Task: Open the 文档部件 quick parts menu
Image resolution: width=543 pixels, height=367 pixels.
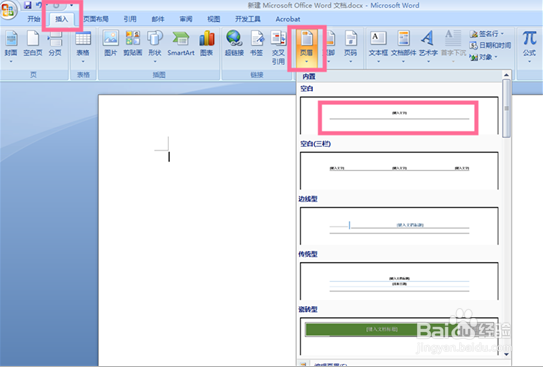Action: [x=403, y=47]
